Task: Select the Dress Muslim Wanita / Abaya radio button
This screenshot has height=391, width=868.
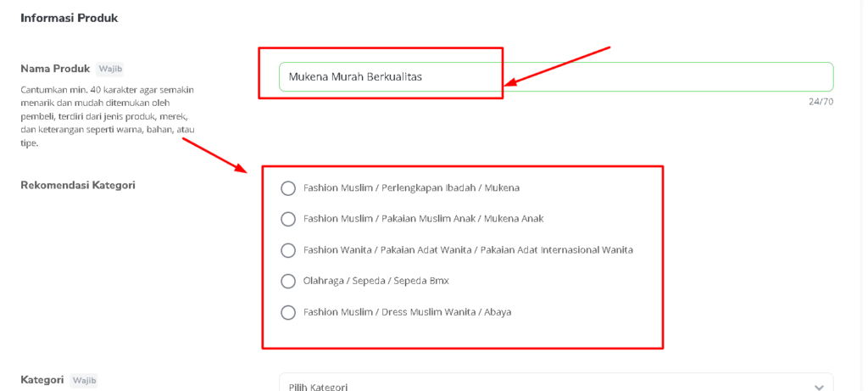Action: (288, 312)
